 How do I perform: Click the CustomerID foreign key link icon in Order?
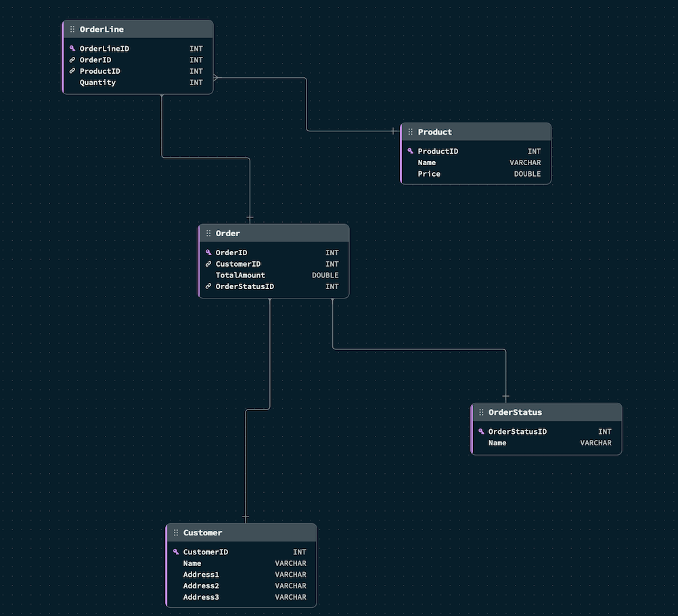pyautogui.click(x=208, y=264)
